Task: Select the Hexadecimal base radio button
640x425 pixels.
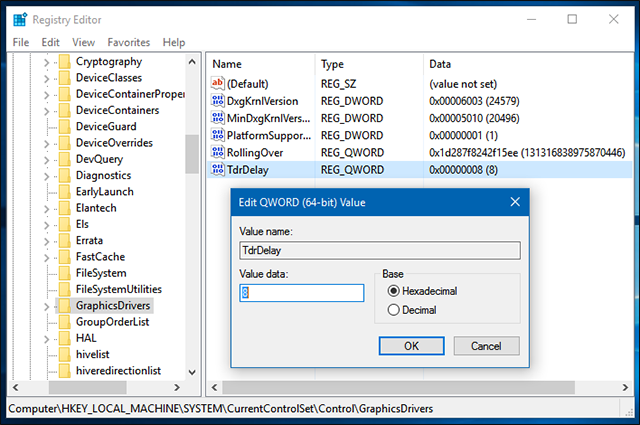Action: coord(393,291)
